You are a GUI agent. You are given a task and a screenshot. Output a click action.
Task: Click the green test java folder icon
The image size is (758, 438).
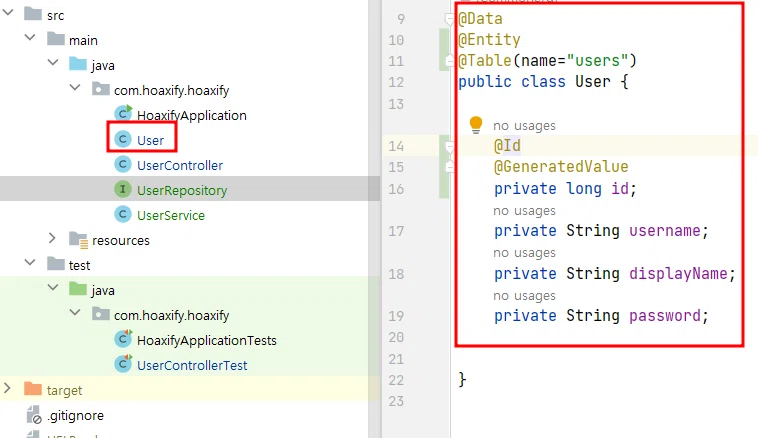78,289
